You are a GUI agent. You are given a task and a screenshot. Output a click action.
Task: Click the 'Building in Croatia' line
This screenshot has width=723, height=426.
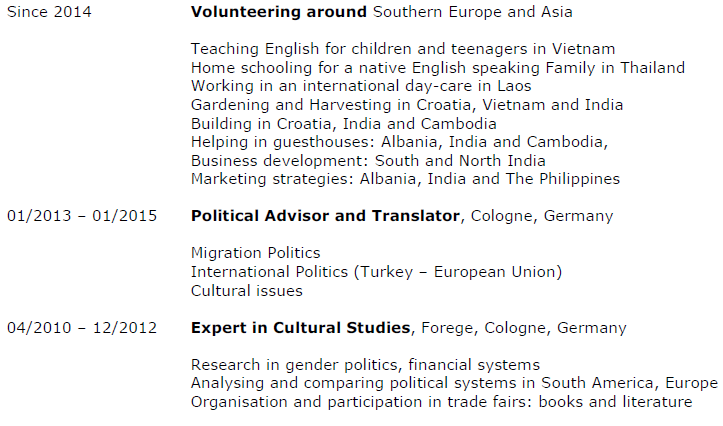point(343,124)
